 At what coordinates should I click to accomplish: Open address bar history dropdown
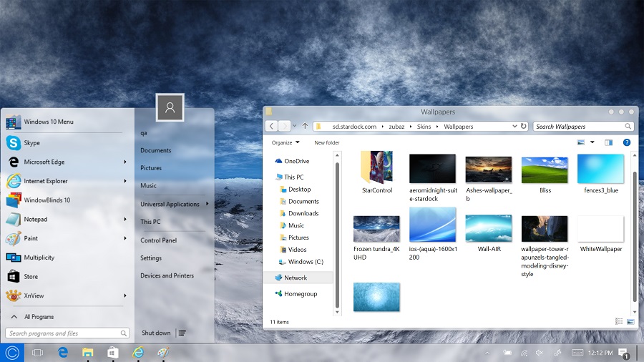[514, 126]
